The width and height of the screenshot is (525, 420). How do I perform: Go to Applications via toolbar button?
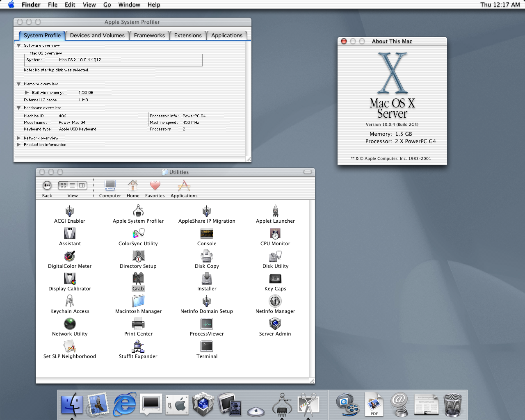184,186
